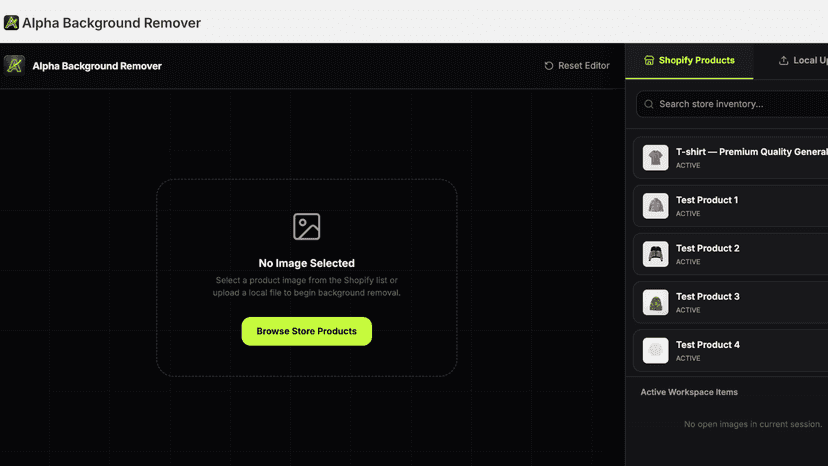Click the upload icon in the Local Upload tab
Image resolution: width=828 pixels, height=466 pixels.
784,60
